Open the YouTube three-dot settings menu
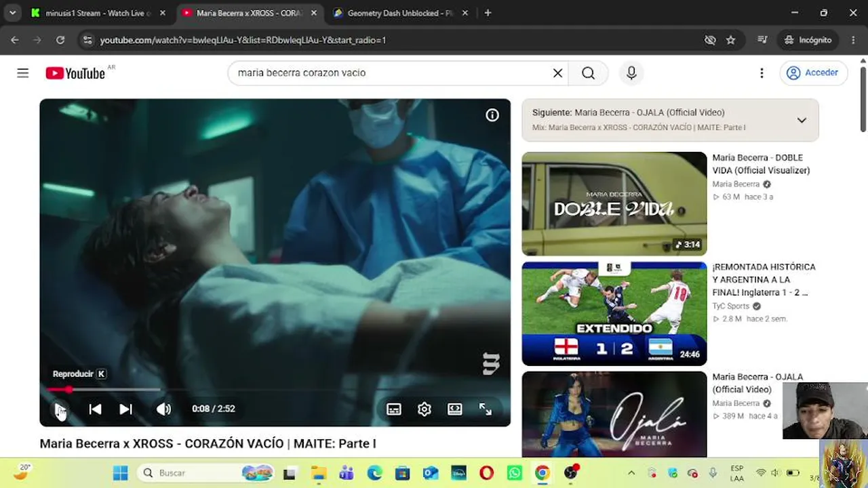 point(762,73)
